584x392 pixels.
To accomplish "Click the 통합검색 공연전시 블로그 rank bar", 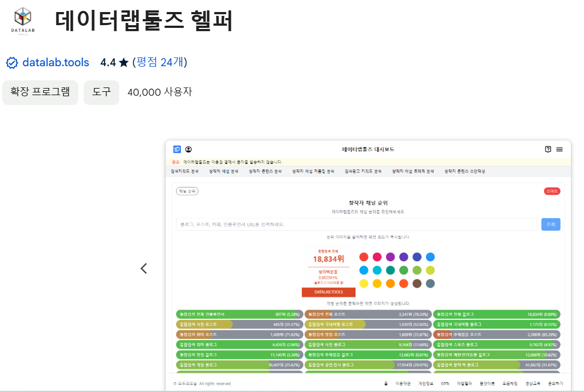I will [x=369, y=365].
